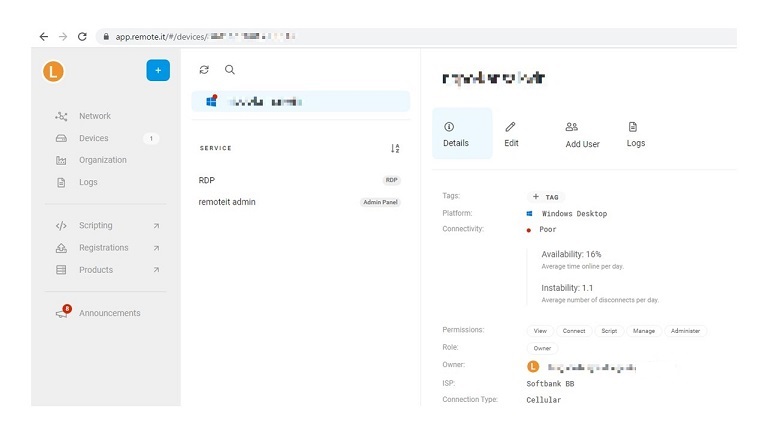Click the Devices count badge showing 1
The width and height of the screenshot is (768, 432).
point(151,139)
